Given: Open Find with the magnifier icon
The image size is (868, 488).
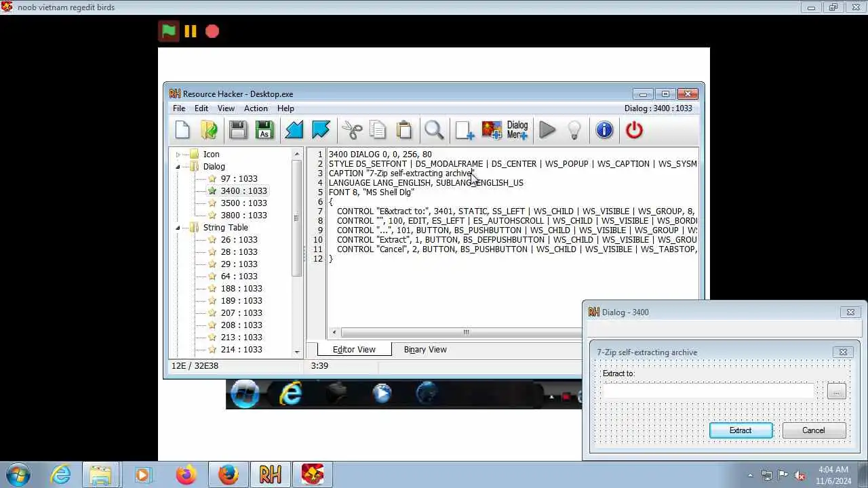Looking at the screenshot, I should point(434,130).
